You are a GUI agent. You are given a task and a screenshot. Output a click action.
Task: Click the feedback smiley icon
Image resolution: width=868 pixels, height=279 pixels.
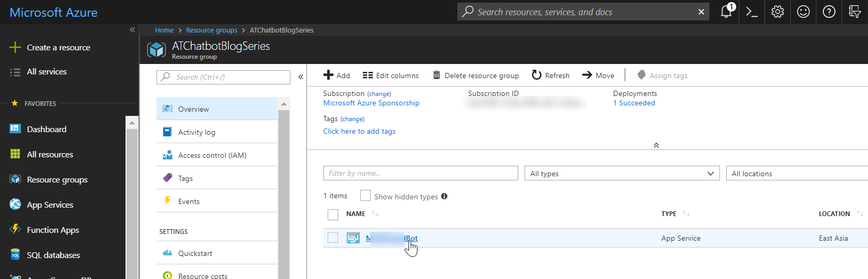click(x=803, y=12)
